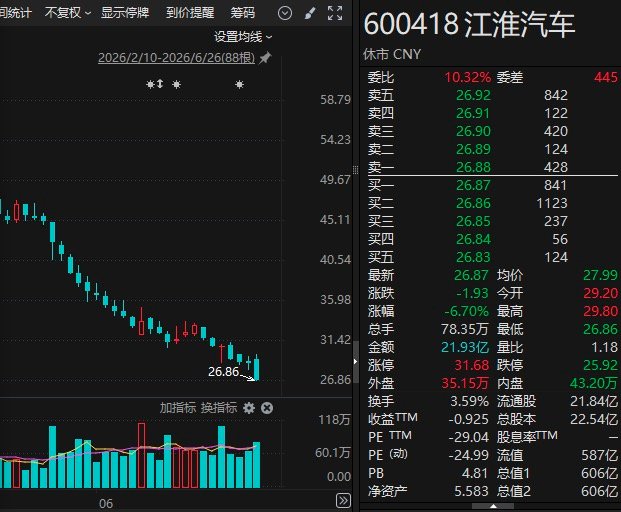
Task: Click 涨停 price 31.68
Action: pyautogui.click(x=472, y=365)
